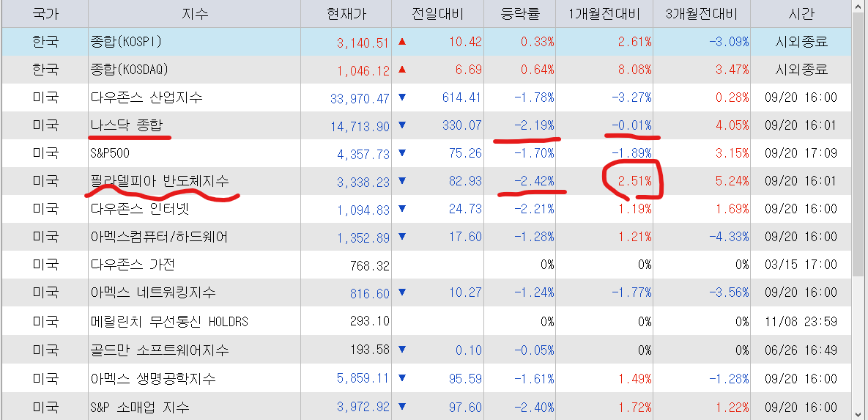
Task: Click the KOSPI three-month value -3.09%
Action: click(x=729, y=42)
